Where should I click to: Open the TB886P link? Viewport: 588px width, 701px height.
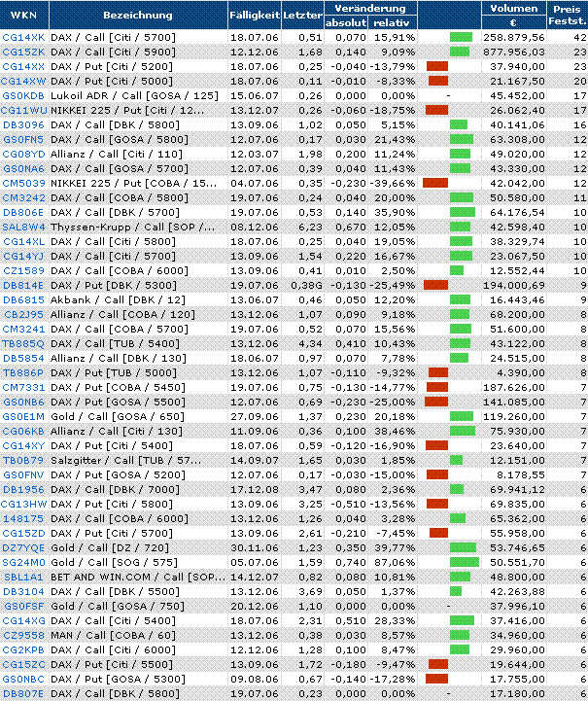(x=23, y=372)
